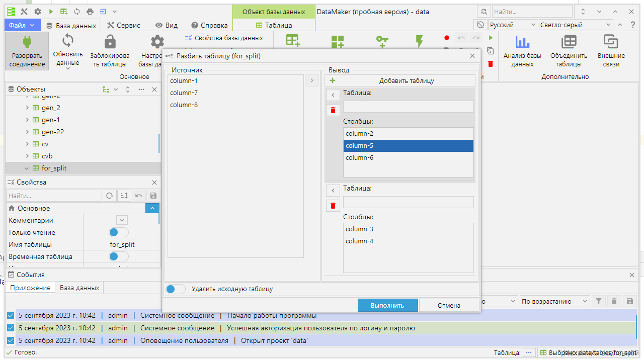Click the save icon in Свойства toolbar
This screenshot has height=362, width=644.
click(153, 196)
